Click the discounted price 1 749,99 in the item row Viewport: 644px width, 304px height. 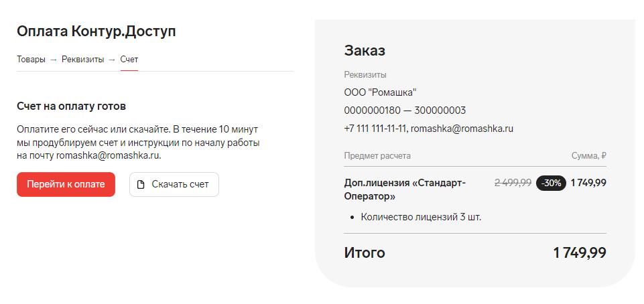pyautogui.click(x=588, y=183)
